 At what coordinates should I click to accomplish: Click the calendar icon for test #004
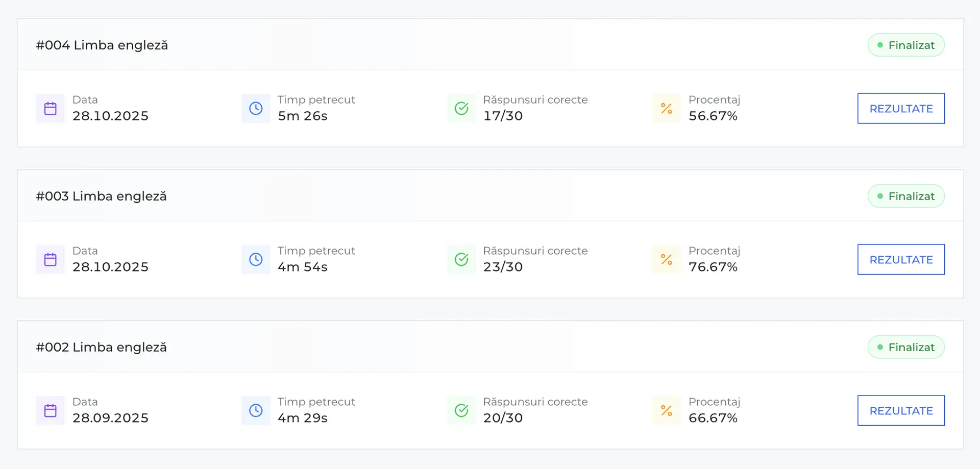tap(50, 108)
